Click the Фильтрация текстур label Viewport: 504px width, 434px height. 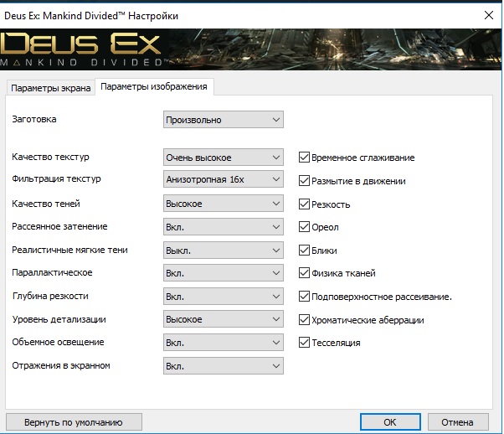coord(56,178)
